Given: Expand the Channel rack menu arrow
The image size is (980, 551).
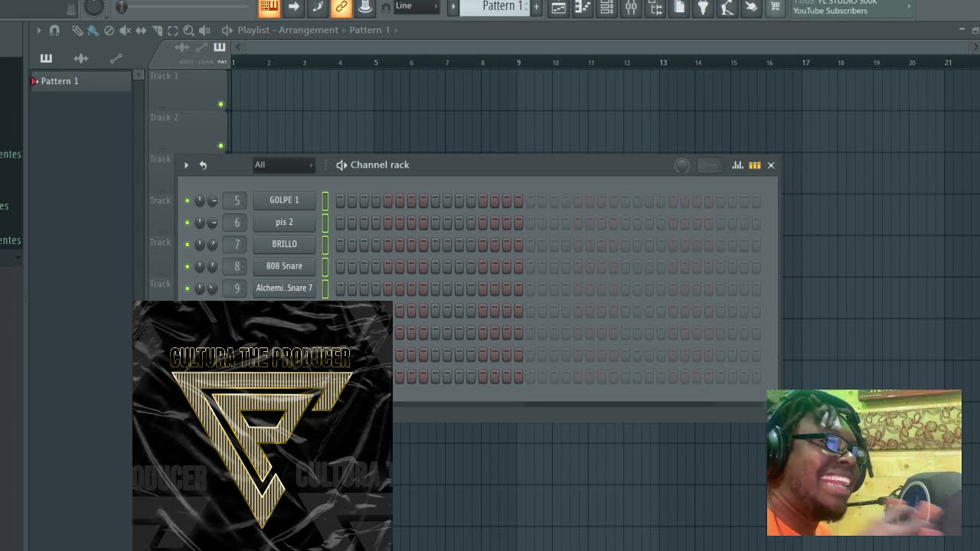Looking at the screenshot, I should coord(186,165).
